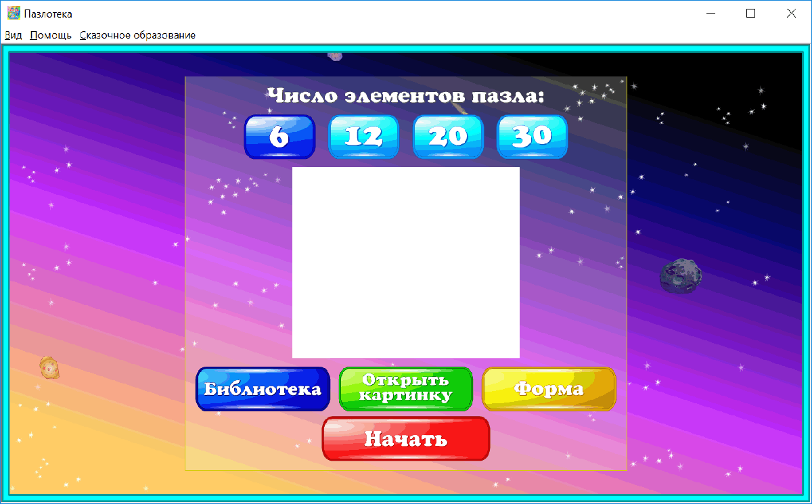Select 30 puzzle pieces

click(x=532, y=137)
